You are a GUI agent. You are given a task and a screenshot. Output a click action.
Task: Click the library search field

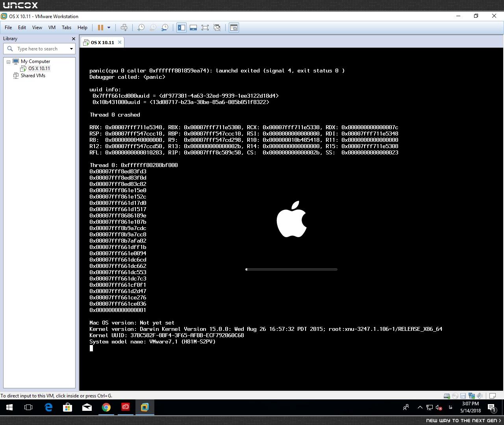click(x=39, y=49)
